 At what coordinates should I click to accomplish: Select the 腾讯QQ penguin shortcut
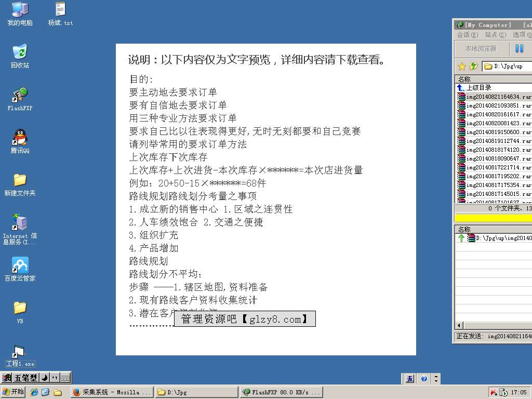pos(20,141)
